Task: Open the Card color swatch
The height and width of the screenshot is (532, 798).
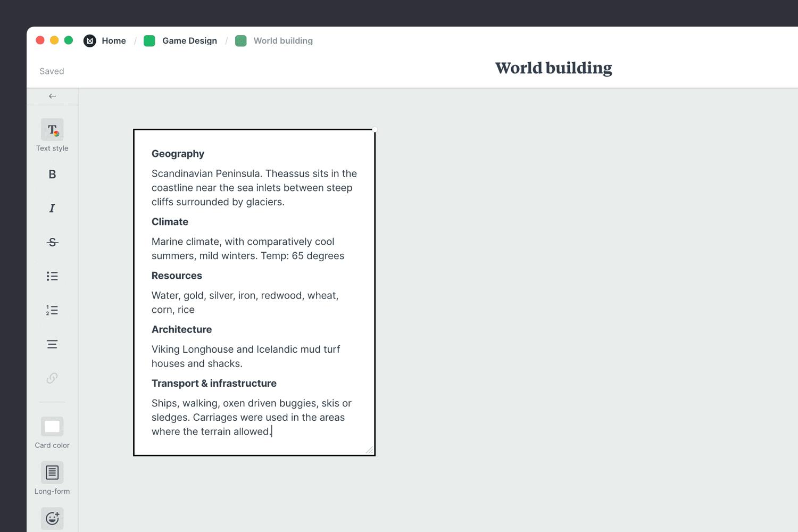Action: tap(52, 426)
